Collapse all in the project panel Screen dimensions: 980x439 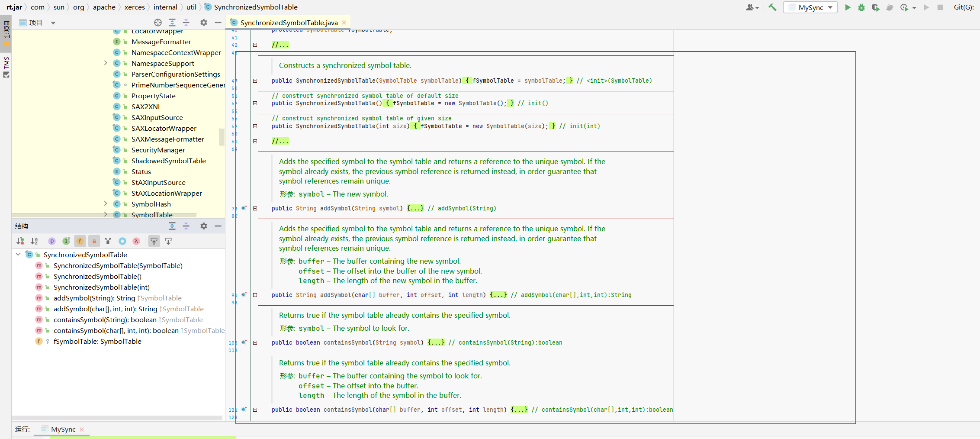(186, 23)
